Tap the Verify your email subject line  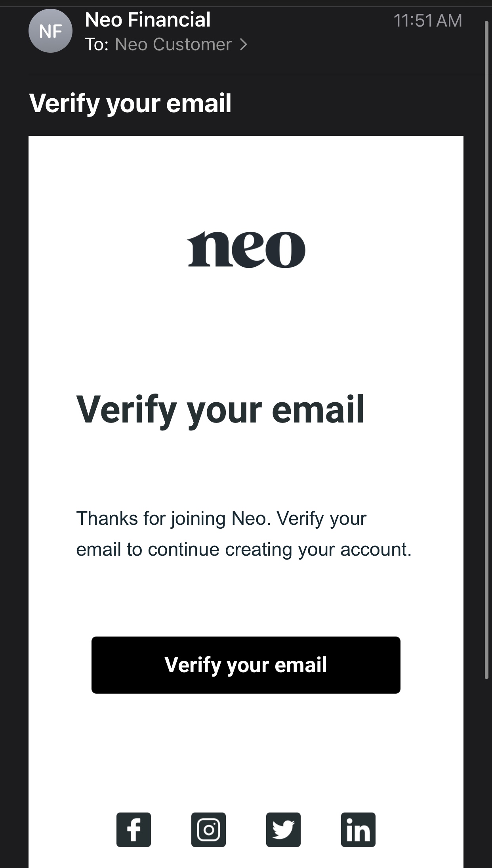pos(130,103)
